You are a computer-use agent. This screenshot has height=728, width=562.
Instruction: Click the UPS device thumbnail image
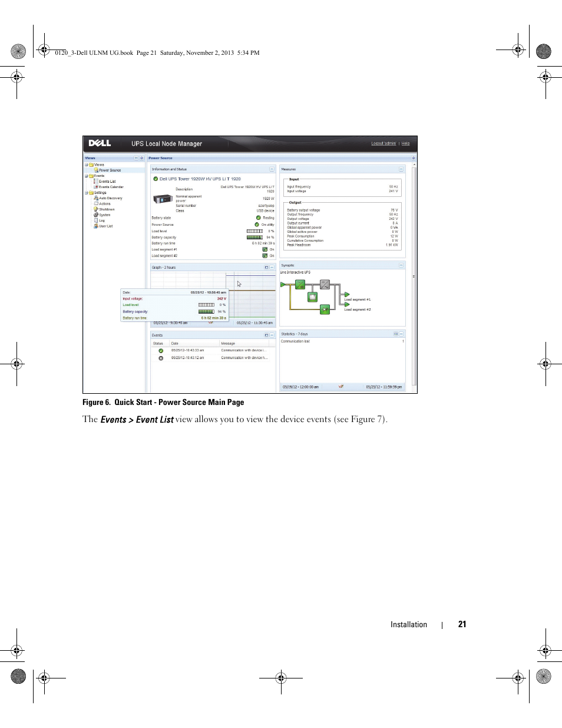(163, 200)
